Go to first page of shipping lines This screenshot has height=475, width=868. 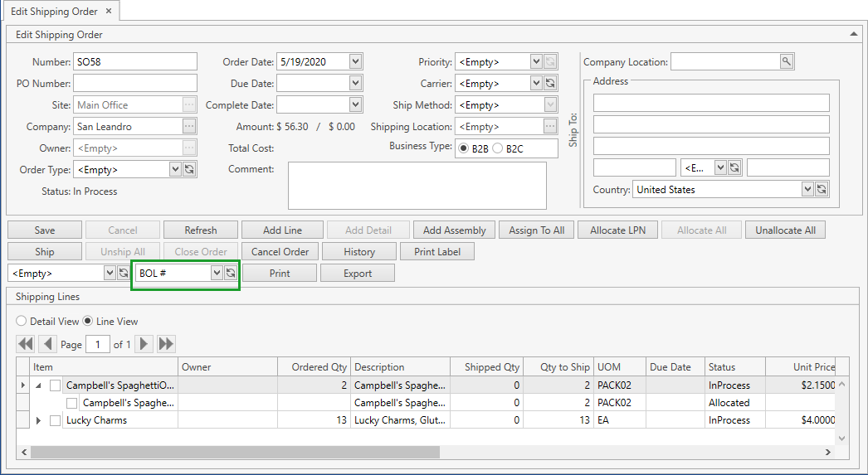point(26,344)
